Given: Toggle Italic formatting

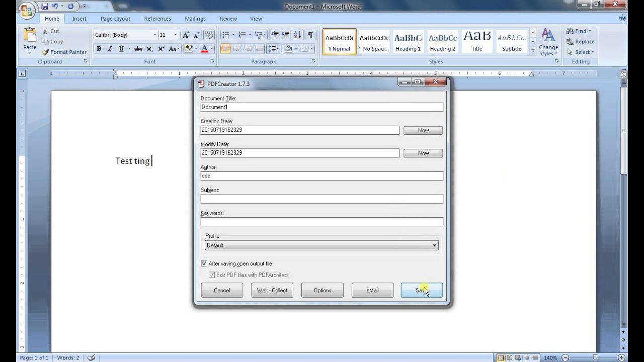Looking at the screenshot, I should (110, 49).
